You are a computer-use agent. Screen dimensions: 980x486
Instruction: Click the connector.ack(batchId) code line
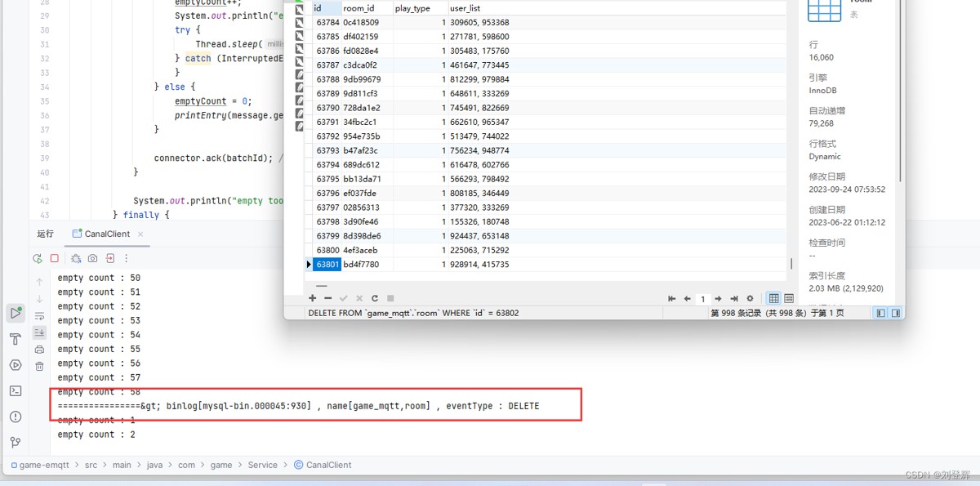coord(217,158)
